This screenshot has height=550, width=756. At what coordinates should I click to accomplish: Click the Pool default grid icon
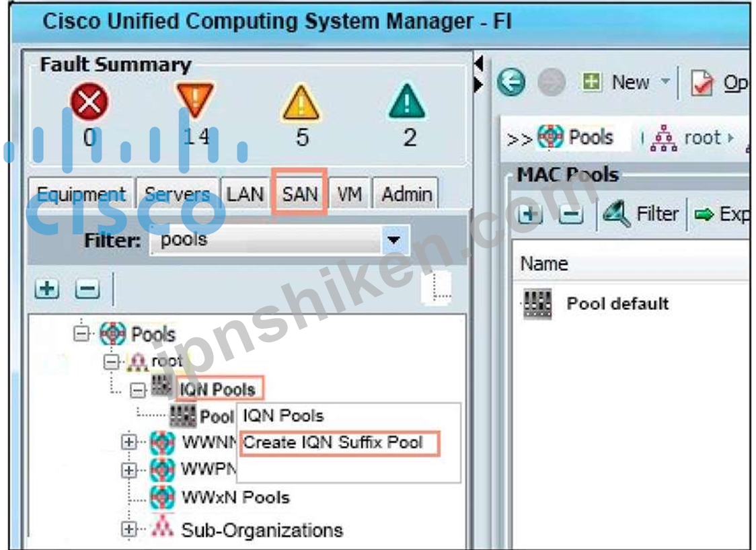537,304
